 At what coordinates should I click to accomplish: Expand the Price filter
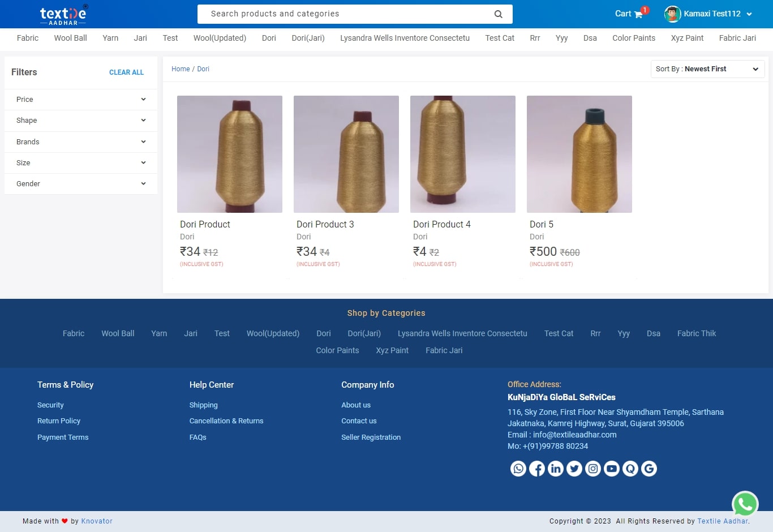click(80, 100)
